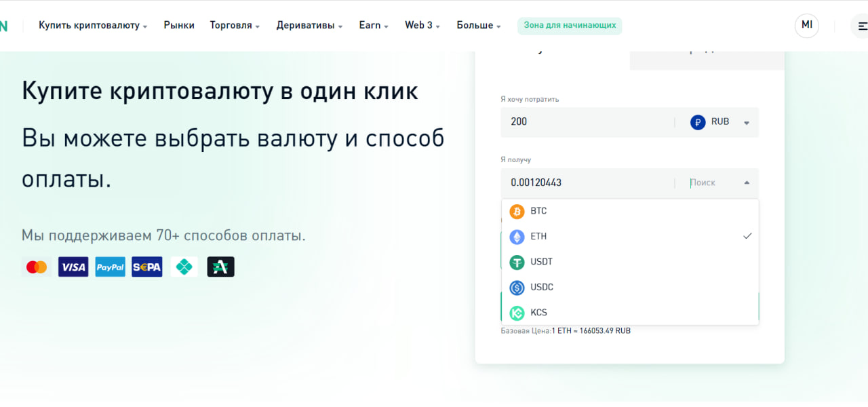Select the PayPal payment logo
This screenshot has height=407, width=868.
(110, 267)
